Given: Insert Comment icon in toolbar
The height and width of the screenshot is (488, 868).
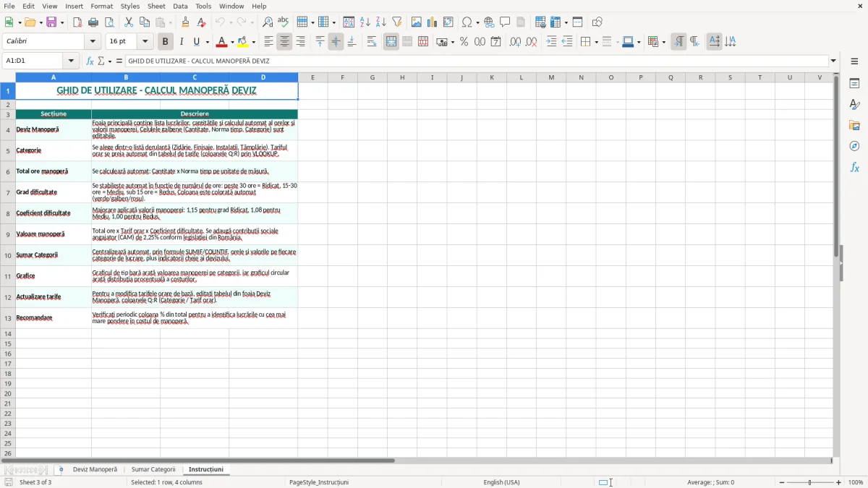Looking at the screenshot, I should (x=505, y=22).
